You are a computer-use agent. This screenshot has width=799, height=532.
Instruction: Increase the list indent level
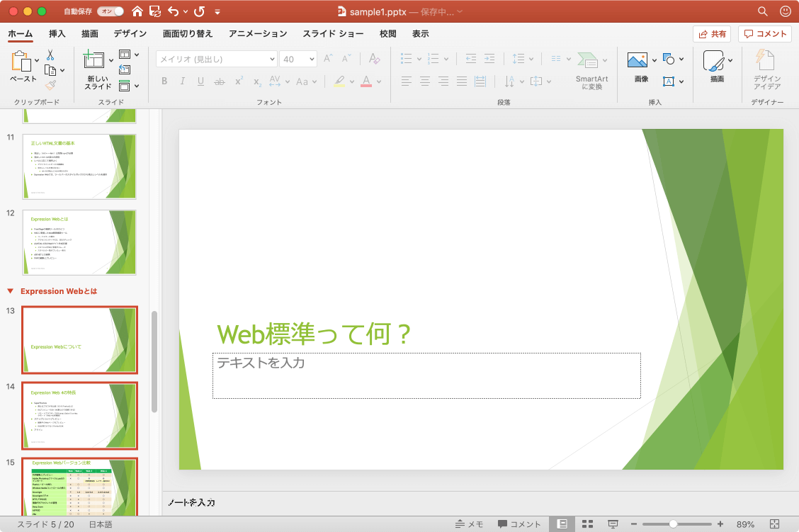click(x=489, y=59)
